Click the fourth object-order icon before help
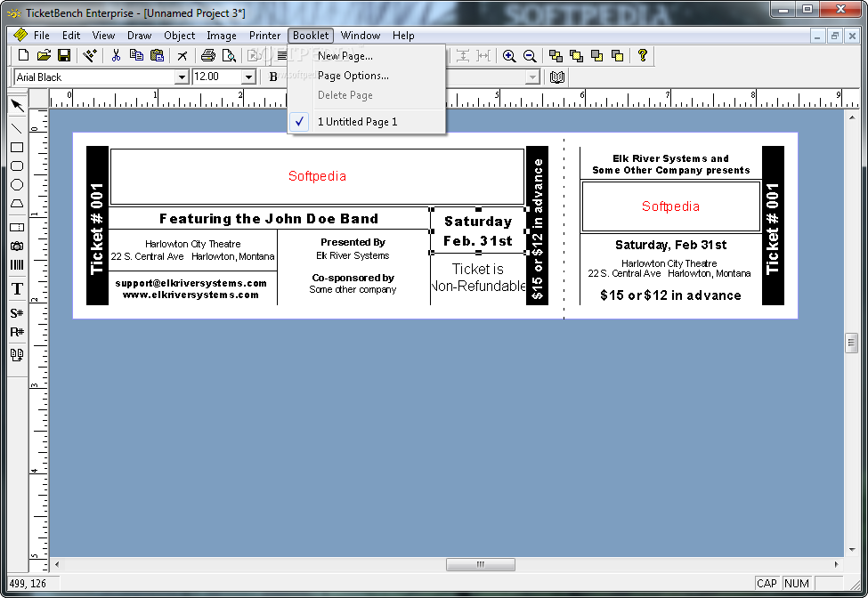The image size is (868, 598). pos(617,55)
